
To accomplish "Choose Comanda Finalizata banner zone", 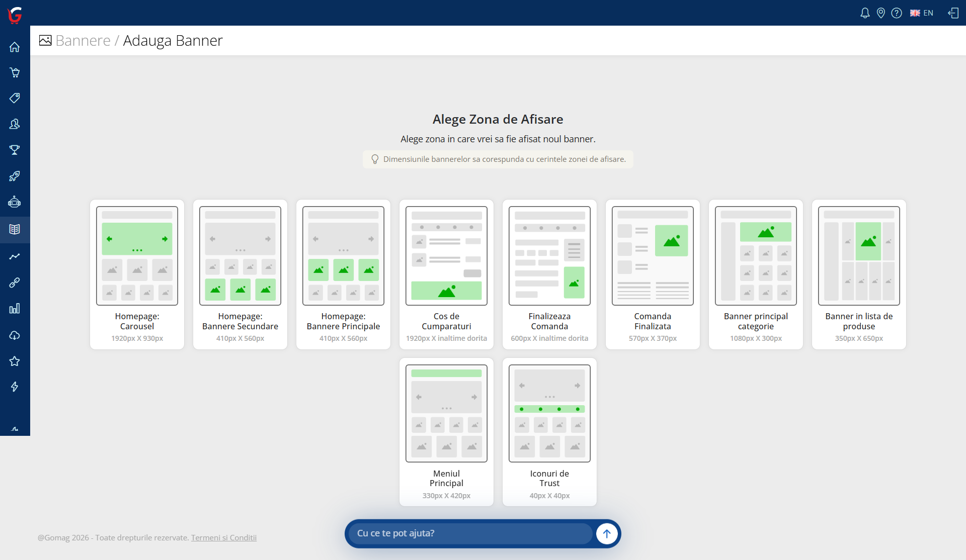I will [653, 274].
